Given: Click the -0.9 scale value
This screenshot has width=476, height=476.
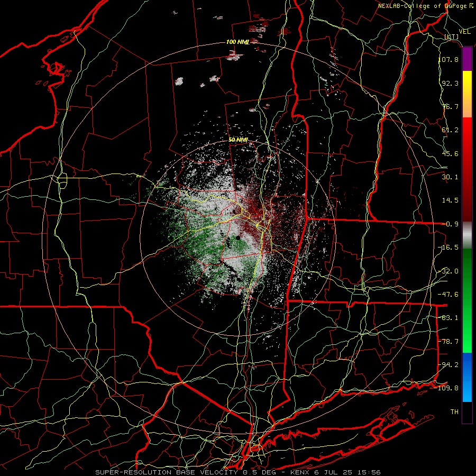Looking at the screenshot, I should [450, 224].
